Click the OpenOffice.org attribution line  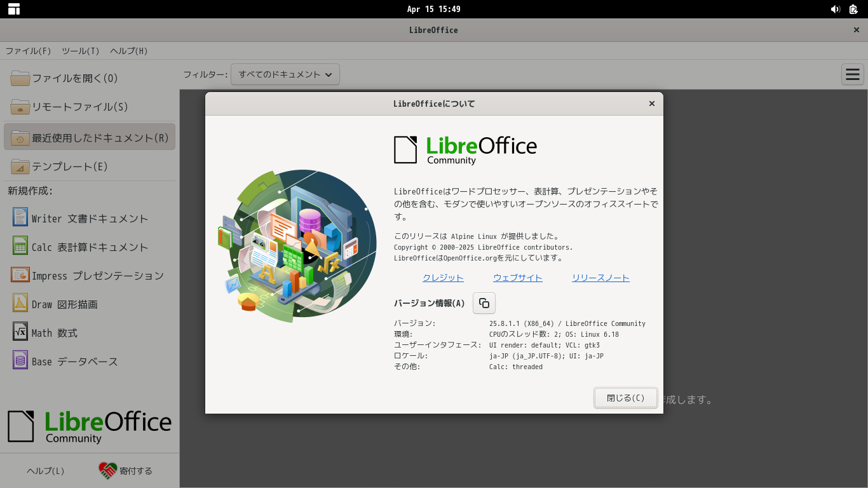(478, 258)
